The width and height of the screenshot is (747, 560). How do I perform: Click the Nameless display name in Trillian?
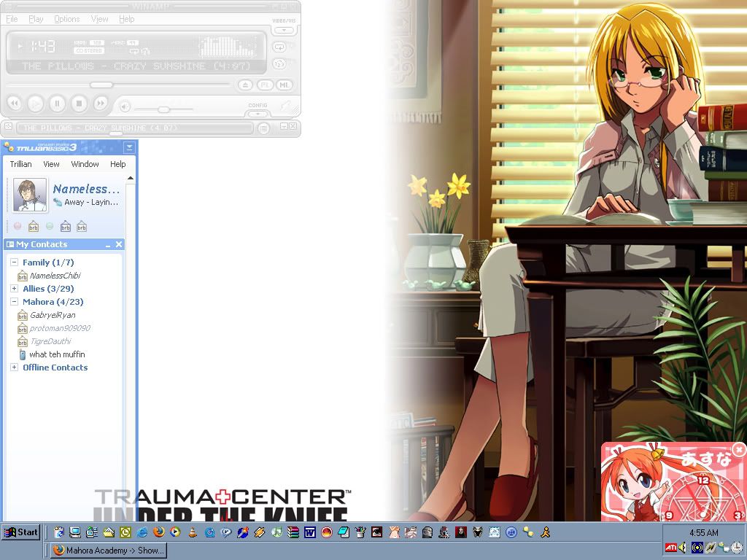(x=86, y=189)
